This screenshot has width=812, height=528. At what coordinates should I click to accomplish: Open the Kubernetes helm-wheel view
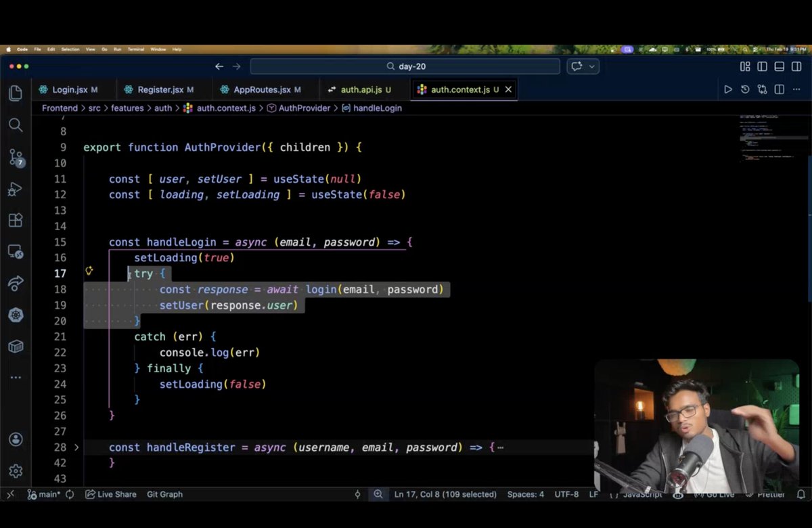click(15, 315)
